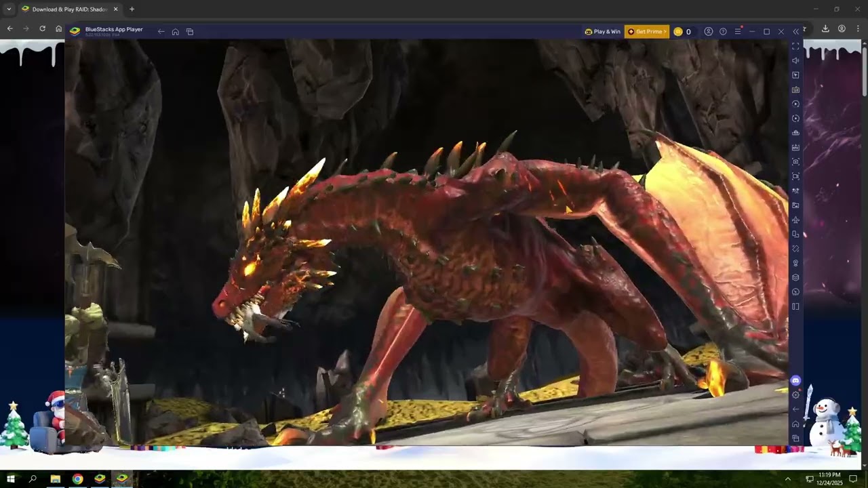This screenshot has width=868, height=488.
Task: Start the screen record video icon
Action: pyautogui.click(x=795, y=176)
